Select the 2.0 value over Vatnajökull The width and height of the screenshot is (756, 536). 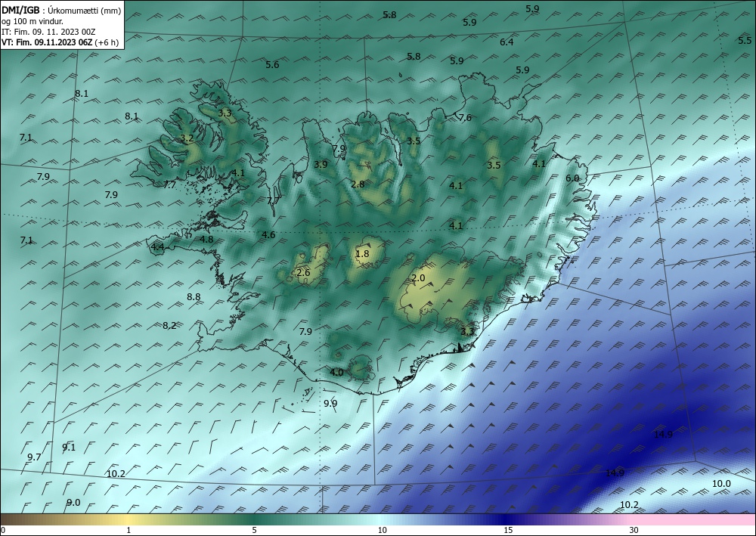click(x=418, y=278)
